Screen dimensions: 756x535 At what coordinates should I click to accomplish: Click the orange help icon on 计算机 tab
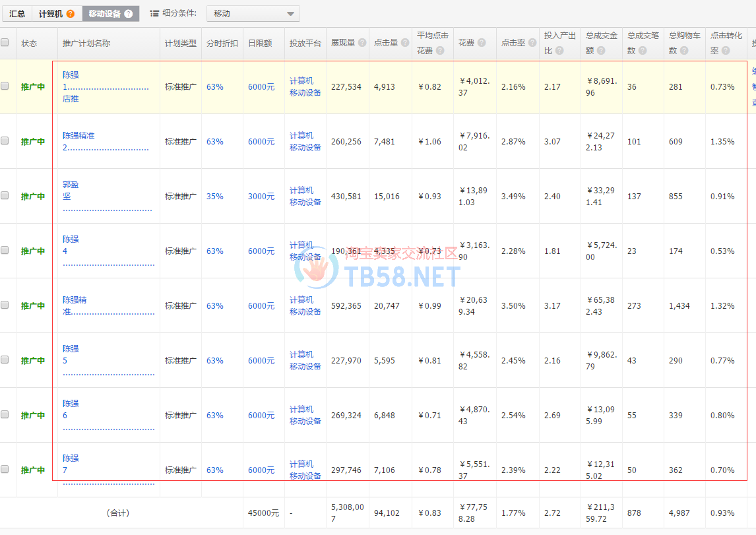tap(71, 14)
